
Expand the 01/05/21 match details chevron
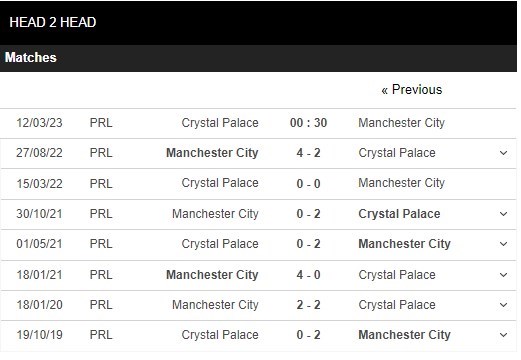(503, 244)
